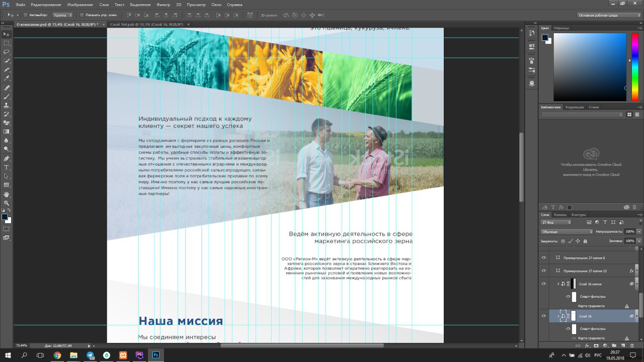644x362 pixels.
Task: Toggle Smart Filters visibility under Слой 16 копия
Action: (x=568, y=296)
